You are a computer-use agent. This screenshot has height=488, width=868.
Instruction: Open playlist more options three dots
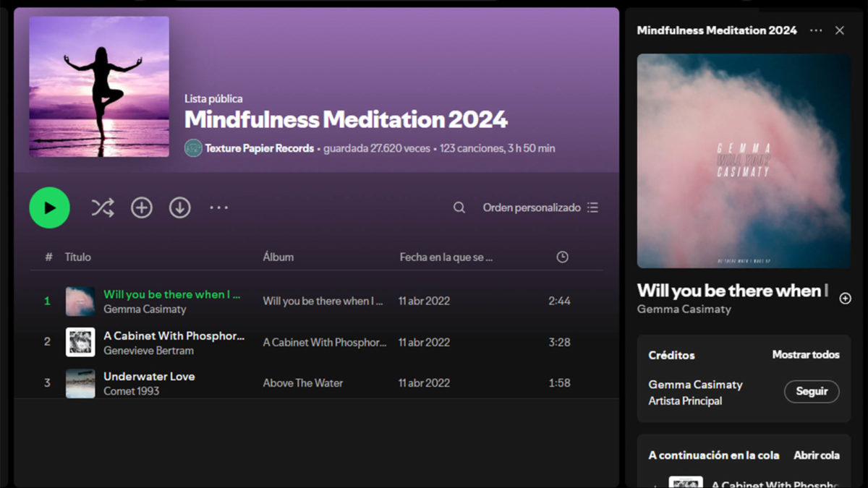[219, 208]
